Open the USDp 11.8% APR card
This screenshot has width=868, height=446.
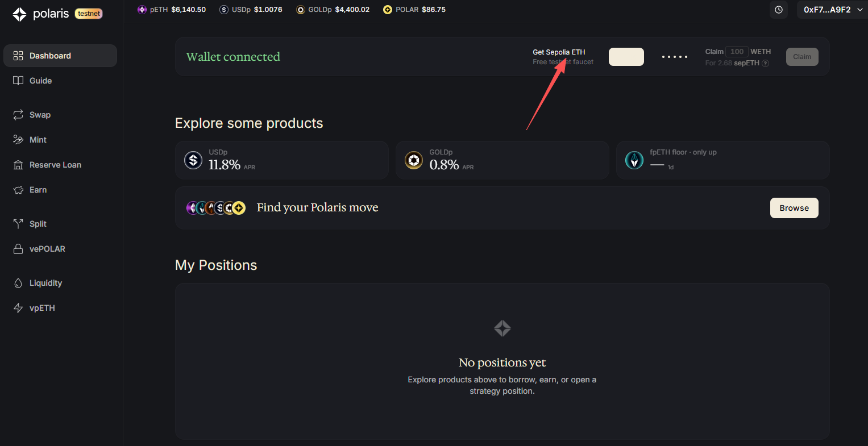pos(282,160)
